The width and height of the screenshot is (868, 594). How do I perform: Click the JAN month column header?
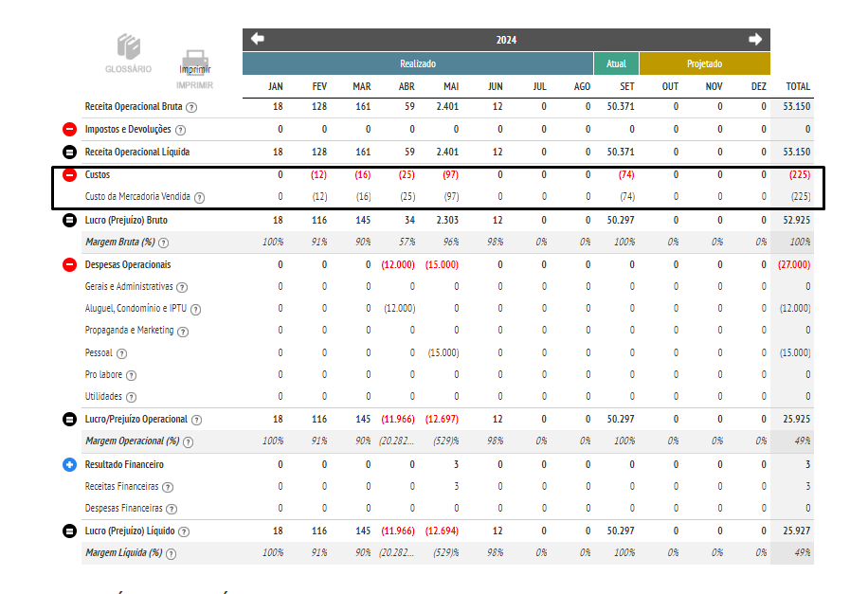tap(276, 86)
